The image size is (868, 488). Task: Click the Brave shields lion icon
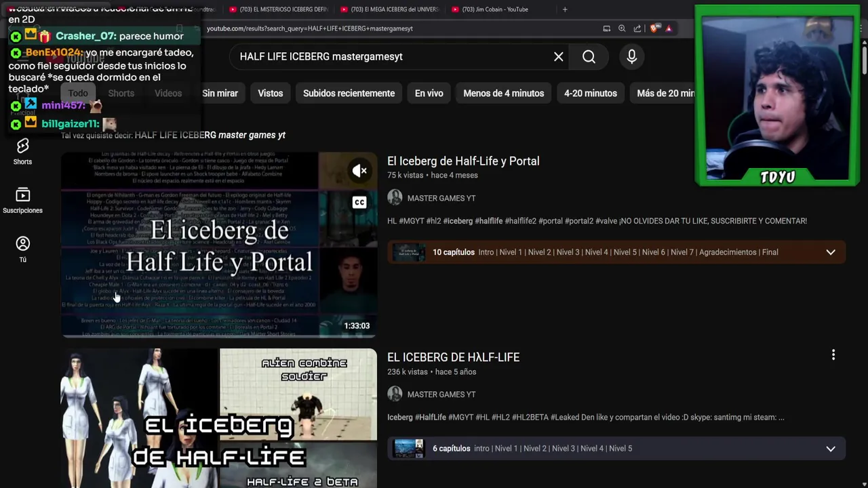(x=654, y=28)
